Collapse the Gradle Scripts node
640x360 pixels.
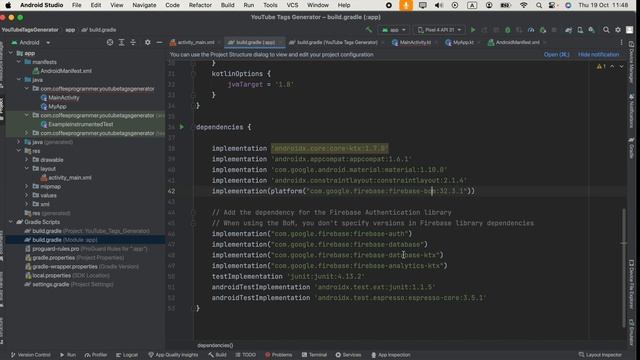[11, 222]
